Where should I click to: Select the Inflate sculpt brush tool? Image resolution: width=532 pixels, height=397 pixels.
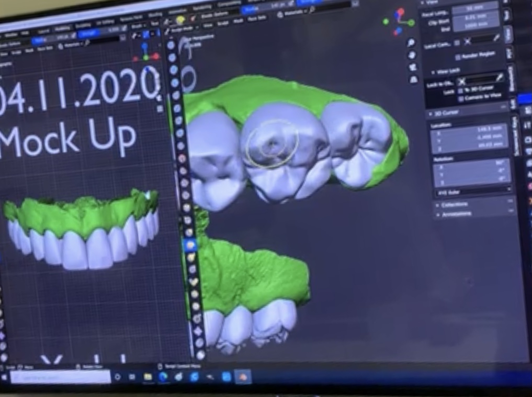pyautogui.click(x=178, y=120)
